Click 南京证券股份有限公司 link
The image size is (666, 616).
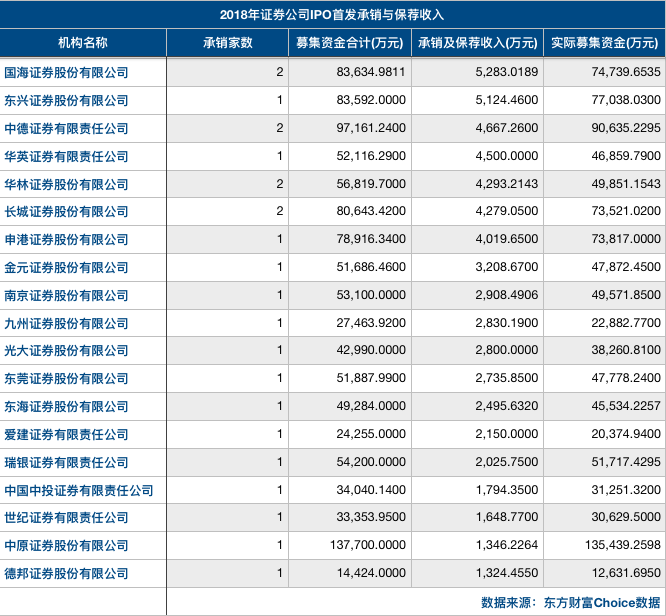[x=66, y=296]
